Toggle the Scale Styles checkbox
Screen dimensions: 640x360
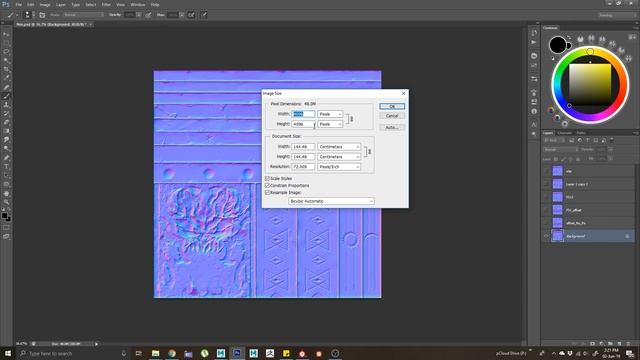tap(267, 178)
